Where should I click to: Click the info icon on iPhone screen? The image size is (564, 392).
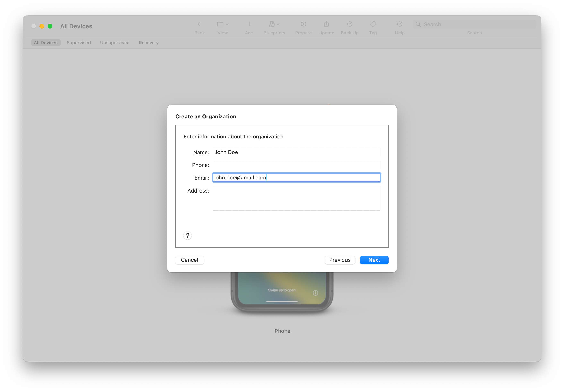pyautogui.click(x=315, y=293)
